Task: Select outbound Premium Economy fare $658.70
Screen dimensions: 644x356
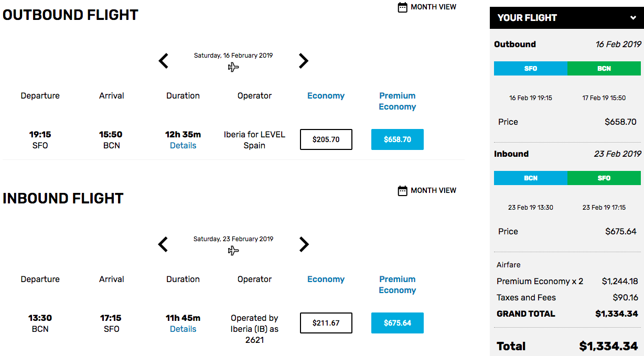Action: pos(398,139)
